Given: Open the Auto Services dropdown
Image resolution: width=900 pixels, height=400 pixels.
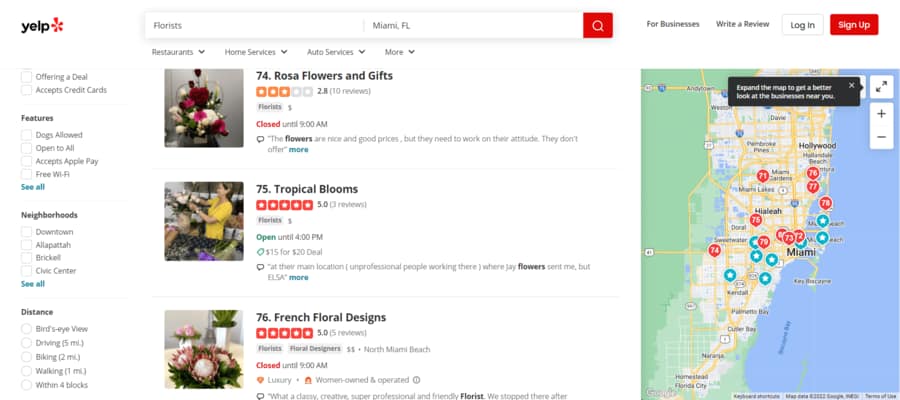Looking at the screenshot, I should pyautogui.click(x=336, y=52).
